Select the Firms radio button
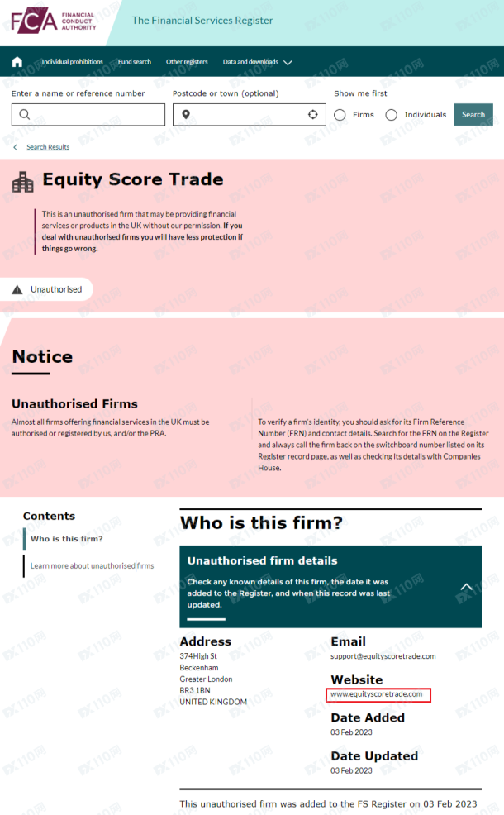504x815 pixels. tap(340, 115)
